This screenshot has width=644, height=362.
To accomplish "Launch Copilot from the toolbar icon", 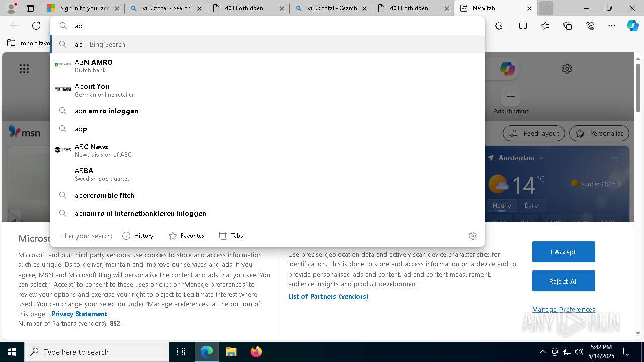I will [632, 26].
